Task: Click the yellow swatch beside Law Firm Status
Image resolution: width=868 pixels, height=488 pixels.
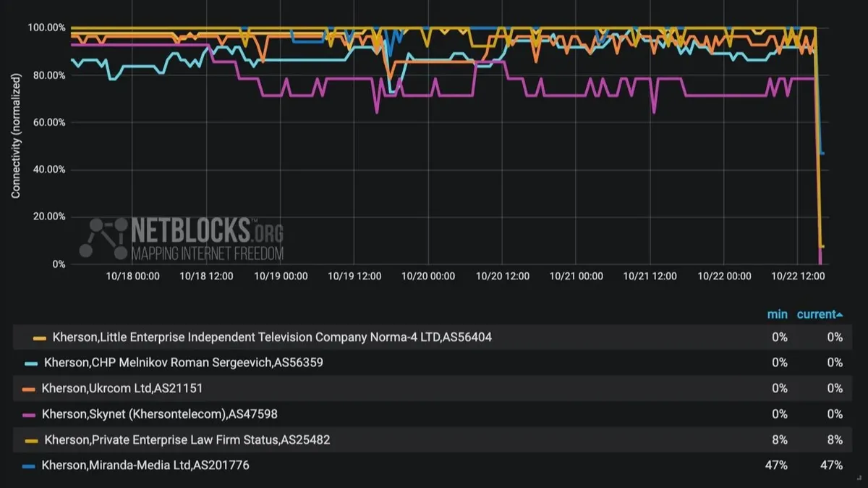Action: pos(31,440)
